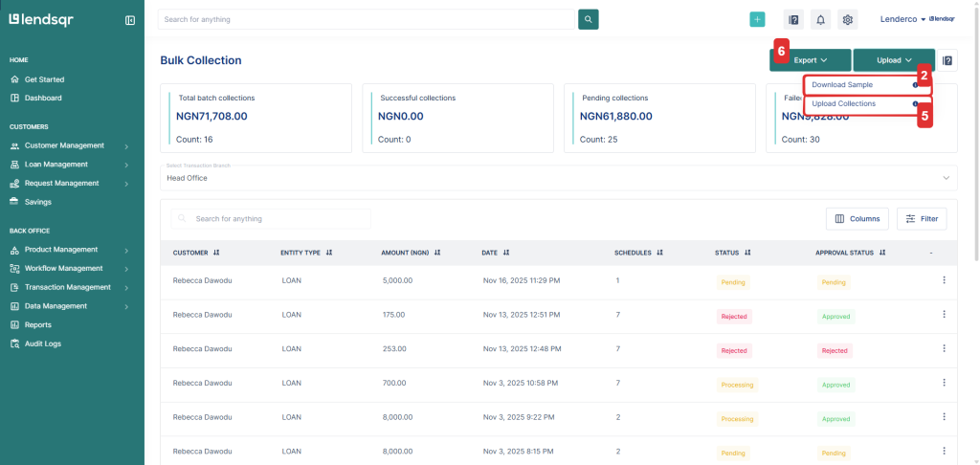980x465 pixels.
Task: Click the table search input field
Action: click(278, 219)
